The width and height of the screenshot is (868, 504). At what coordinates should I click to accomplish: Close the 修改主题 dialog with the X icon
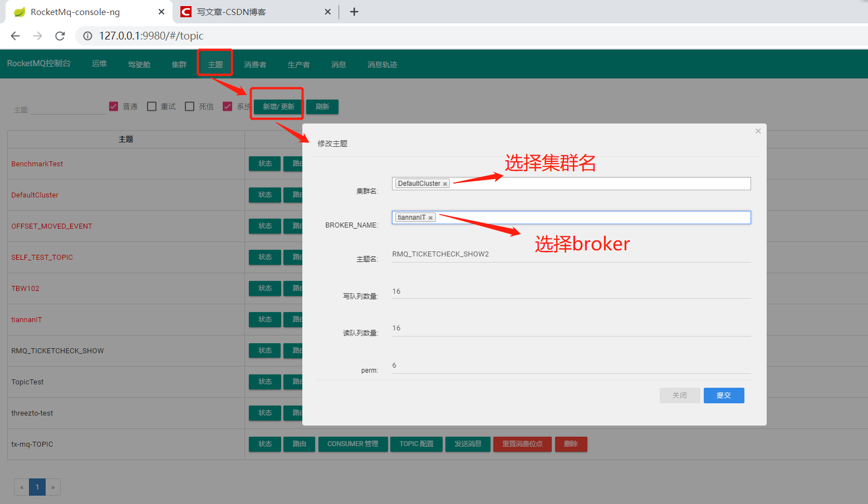tap(758, 131)
